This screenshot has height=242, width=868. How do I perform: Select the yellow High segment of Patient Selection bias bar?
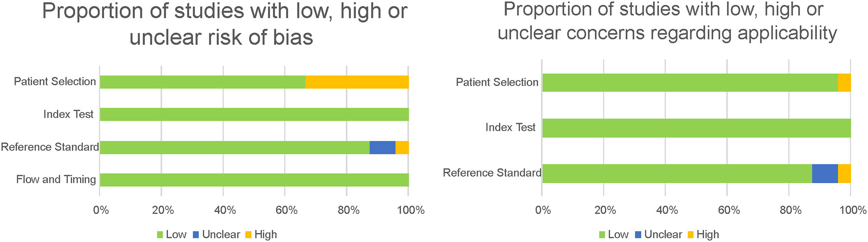[x=357, y=82]
